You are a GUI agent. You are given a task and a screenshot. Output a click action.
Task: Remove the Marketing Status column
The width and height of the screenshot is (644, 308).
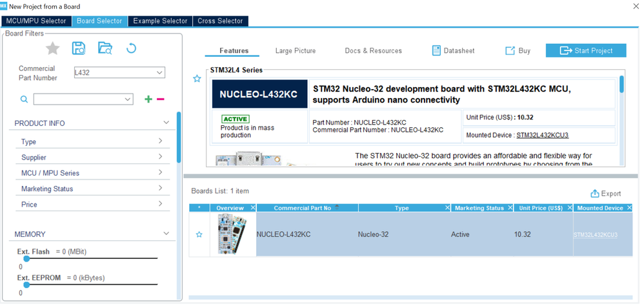510,208
